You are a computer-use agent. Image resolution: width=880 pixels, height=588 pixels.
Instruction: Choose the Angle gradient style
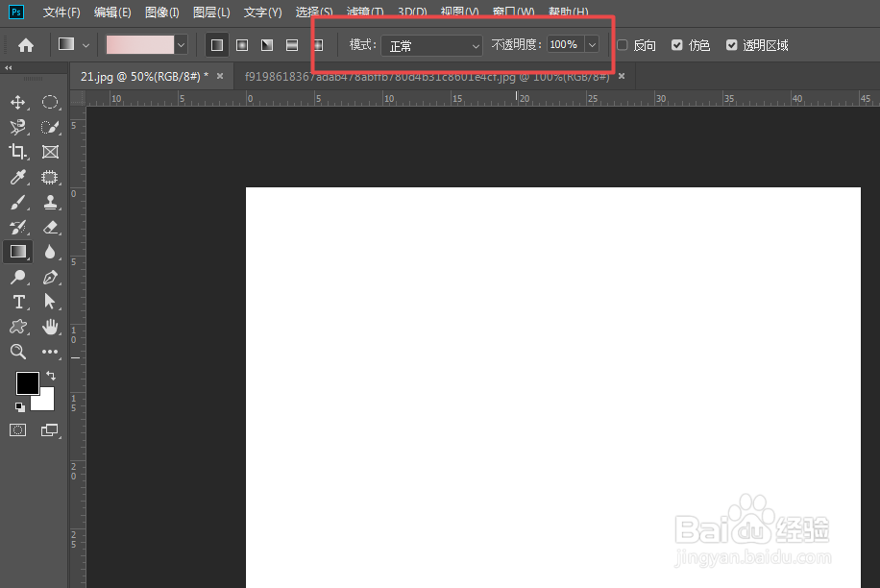[267, 45]
